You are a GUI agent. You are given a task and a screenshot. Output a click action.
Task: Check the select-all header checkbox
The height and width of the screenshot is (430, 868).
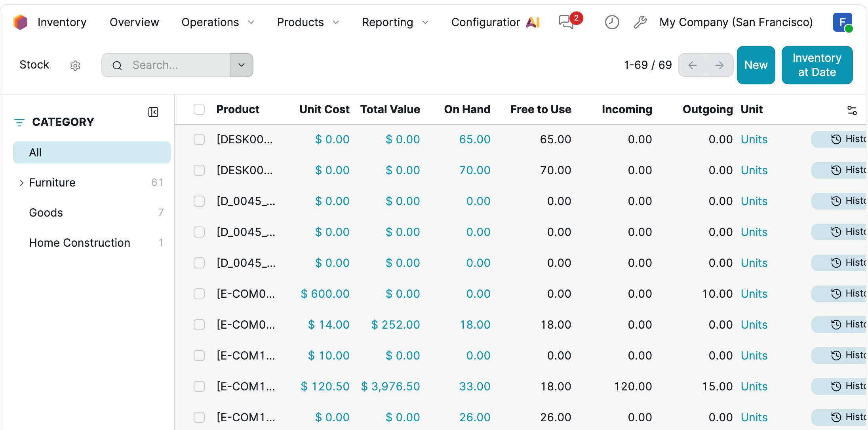click(x=199, y=109)
